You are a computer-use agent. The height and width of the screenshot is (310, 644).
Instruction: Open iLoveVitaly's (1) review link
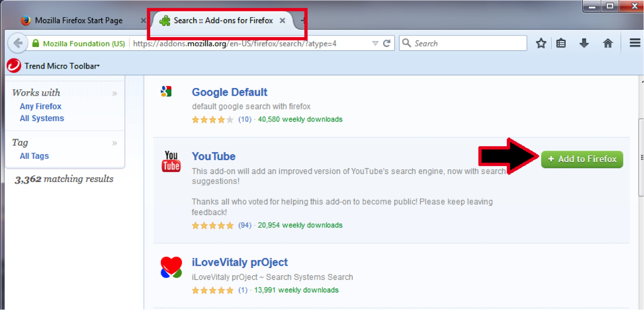point(243,291)
